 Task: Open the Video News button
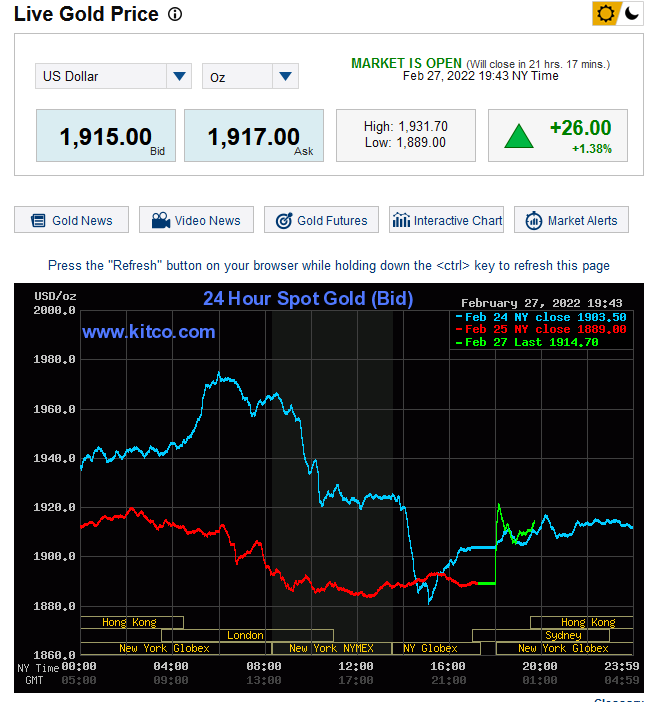196,220
